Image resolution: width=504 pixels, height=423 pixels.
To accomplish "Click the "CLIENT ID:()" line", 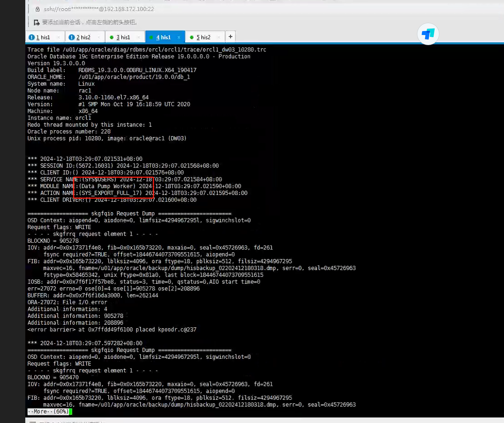I will [105, 173].
